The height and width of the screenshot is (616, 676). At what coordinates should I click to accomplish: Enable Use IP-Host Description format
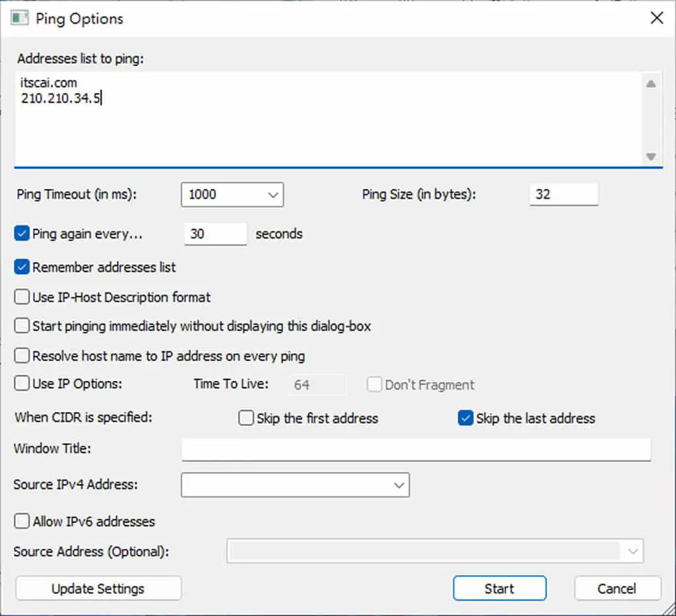pos(22,297)
